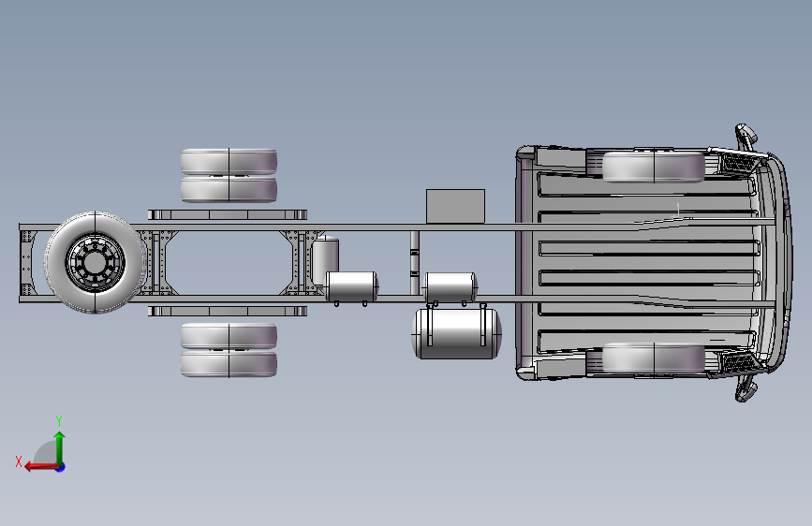812x526 pixels.
Task: Pick the upper side mirror of the cab
Action: pyautogui.click(x=746, y=136)
